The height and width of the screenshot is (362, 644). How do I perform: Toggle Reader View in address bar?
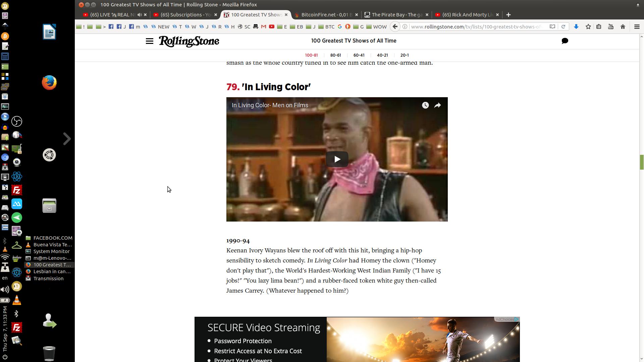552,27
